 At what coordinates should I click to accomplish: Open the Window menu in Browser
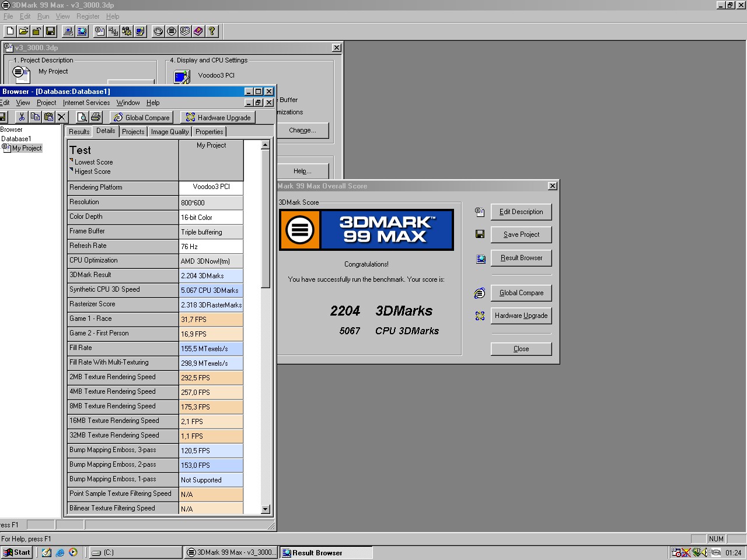(x=128, y=103)
